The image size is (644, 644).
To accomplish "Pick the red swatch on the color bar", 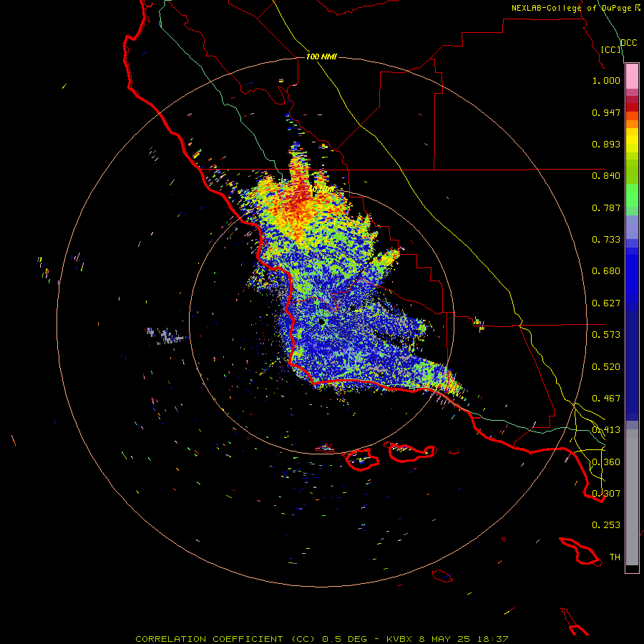I will click(x=632, y=107).
